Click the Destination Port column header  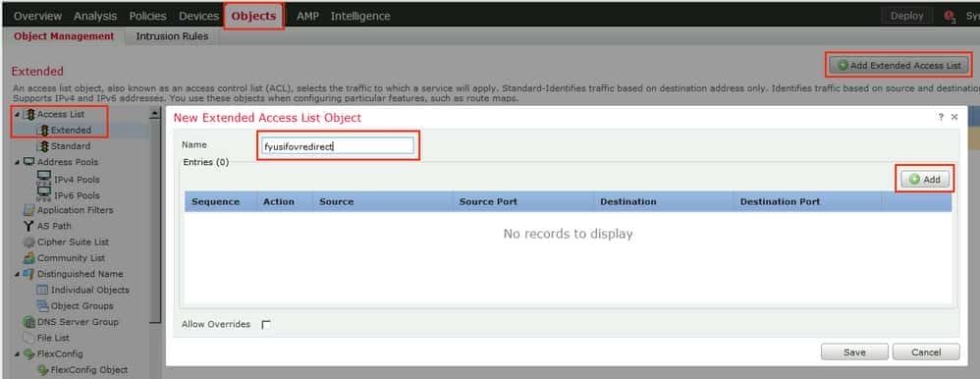pyautogui.click(x=807, y=201)
